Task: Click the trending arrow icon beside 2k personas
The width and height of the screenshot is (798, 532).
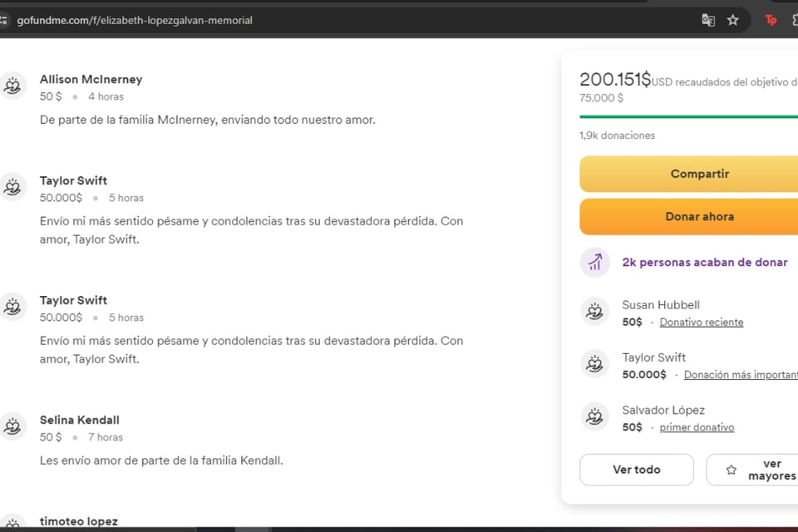Action: (x=594, y=262)
